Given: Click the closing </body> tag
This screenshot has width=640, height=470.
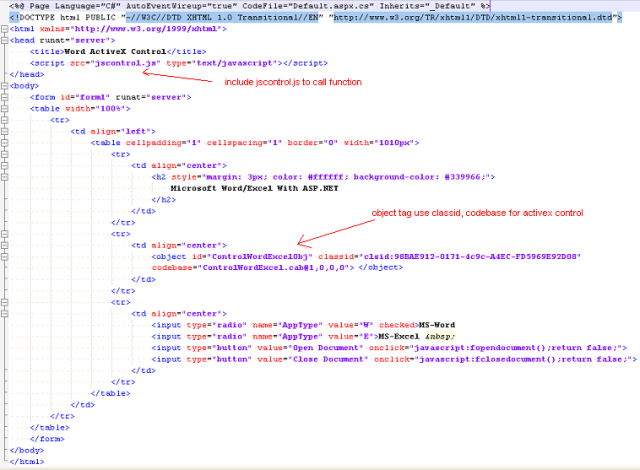Looking at the screenshot, I should [x=27, y=451].
